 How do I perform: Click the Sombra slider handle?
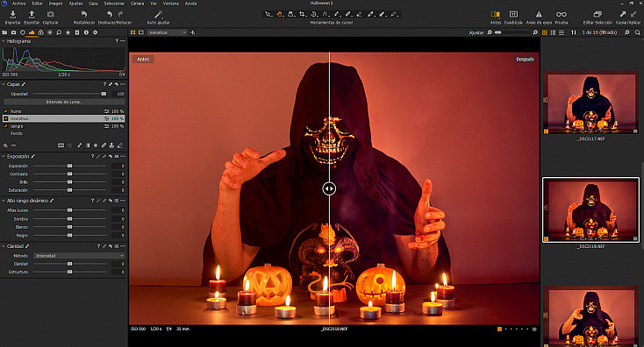70,219
